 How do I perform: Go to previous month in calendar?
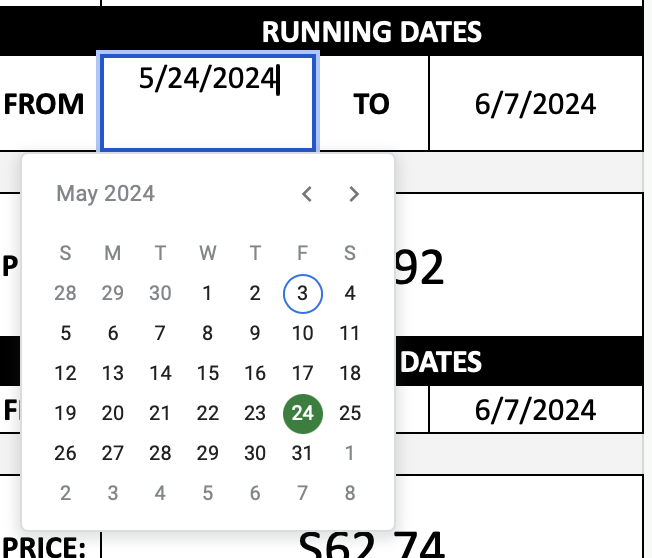pyautogui.click(x=307, y=194)
